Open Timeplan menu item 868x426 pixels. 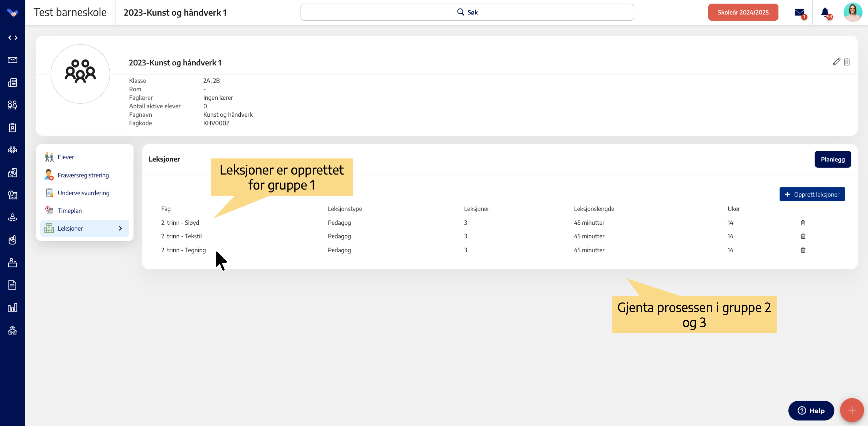85,211
